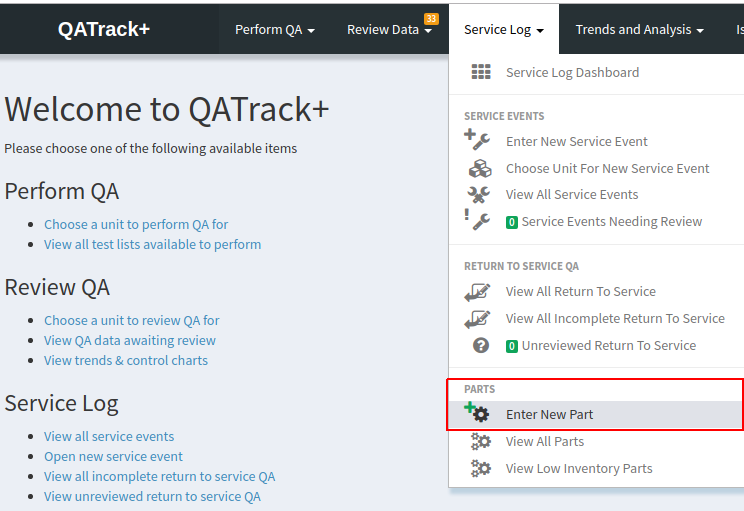
Task: Open the Review Data dropdown menu
Action: 389,29
